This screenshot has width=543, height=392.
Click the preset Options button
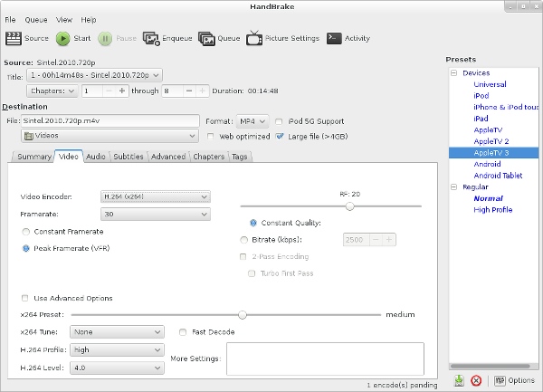click(513, 380)
